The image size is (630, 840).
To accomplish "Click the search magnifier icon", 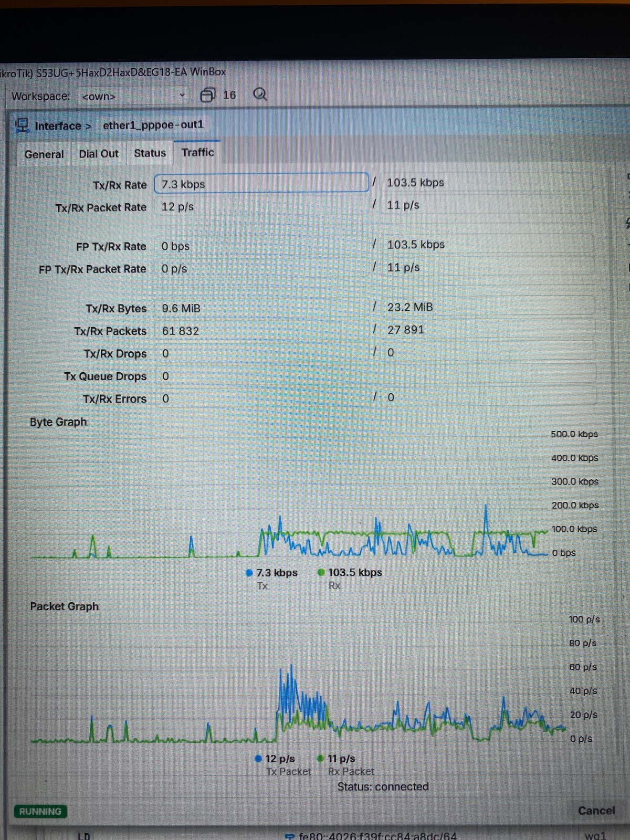I will (260, 94).
